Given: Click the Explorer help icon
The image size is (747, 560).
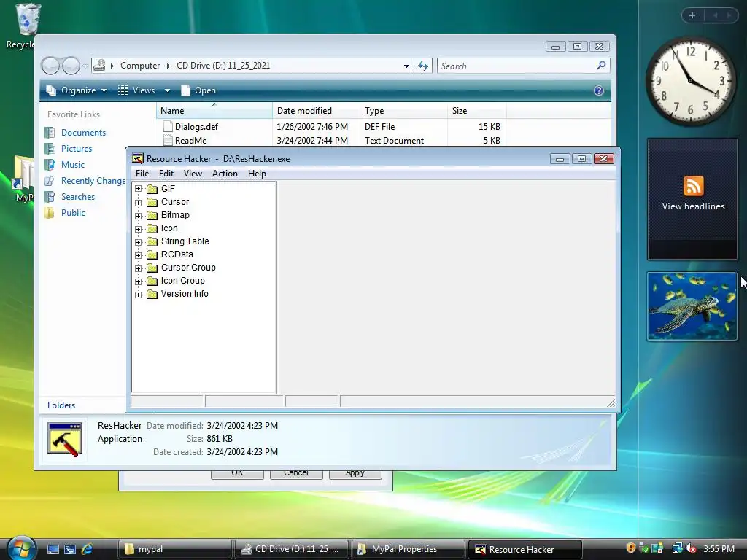Looking at the screenshot, I should tap(599, 90).
